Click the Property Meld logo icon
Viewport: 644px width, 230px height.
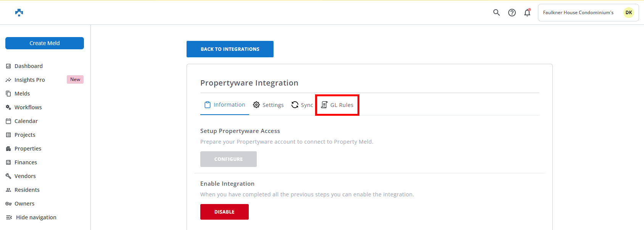pos(19,13)
